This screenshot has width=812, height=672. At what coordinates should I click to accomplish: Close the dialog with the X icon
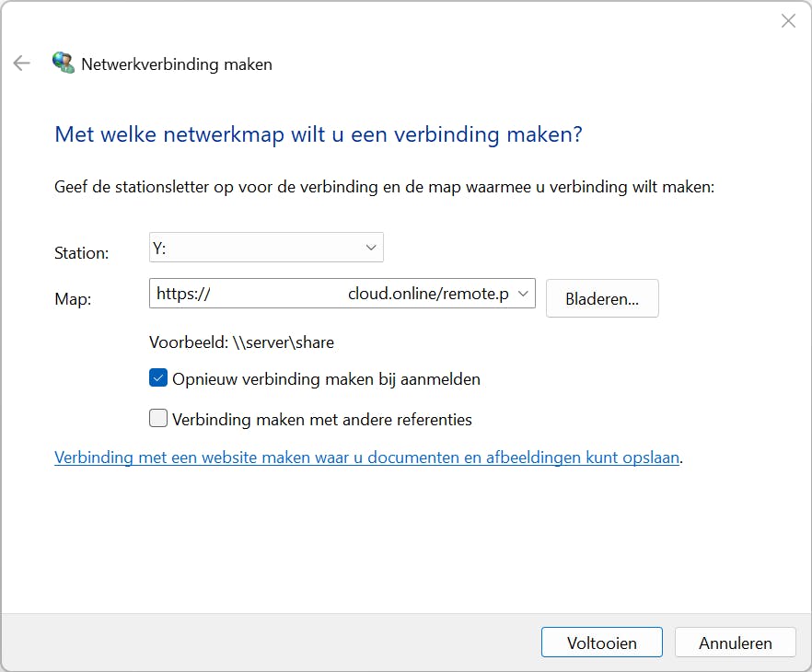pyautogui.click(x=788, y=21)
